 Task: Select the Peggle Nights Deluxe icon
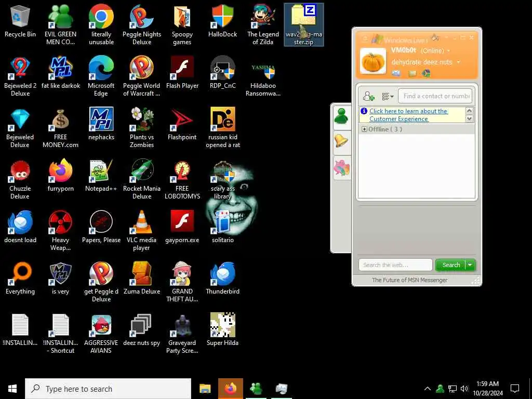point(142,25)
